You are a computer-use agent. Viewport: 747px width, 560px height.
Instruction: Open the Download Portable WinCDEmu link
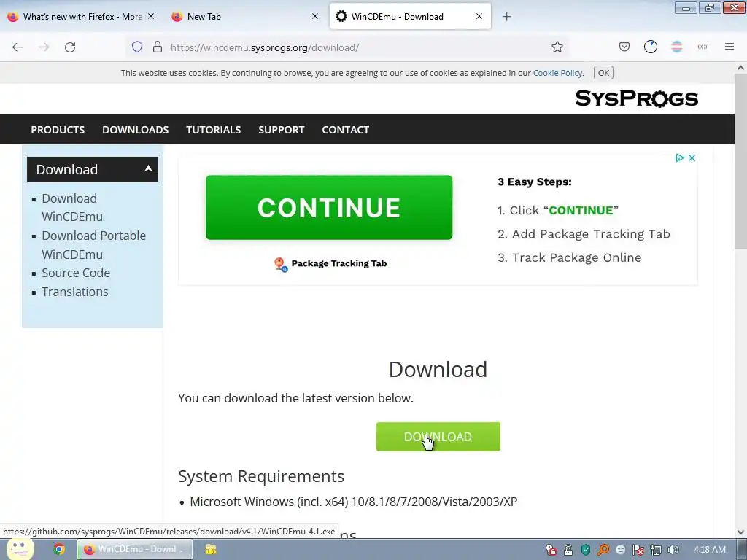94,245
